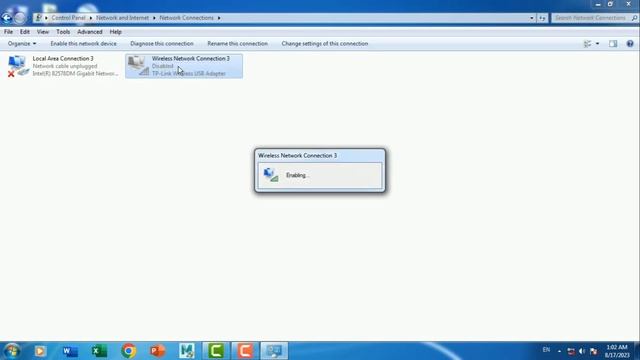This screenshot has width=640, height=360.
Task: Open Google Chrome from the taskbar
Action: 129,351
